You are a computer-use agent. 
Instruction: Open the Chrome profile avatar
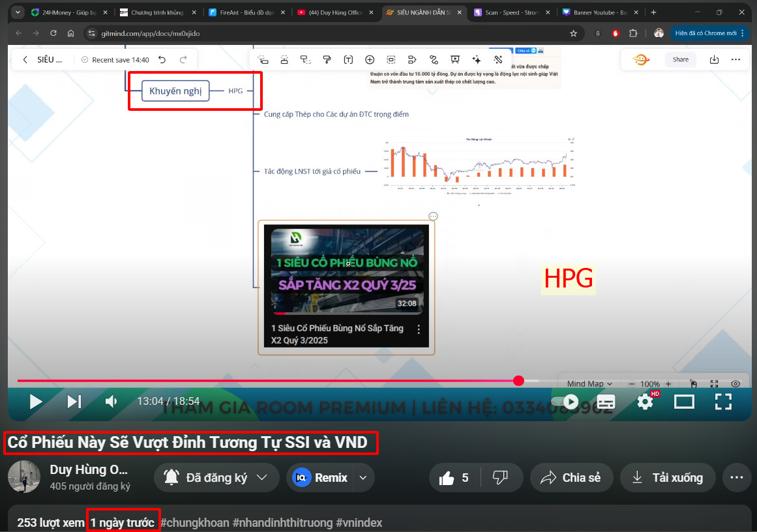click(659, 33)
